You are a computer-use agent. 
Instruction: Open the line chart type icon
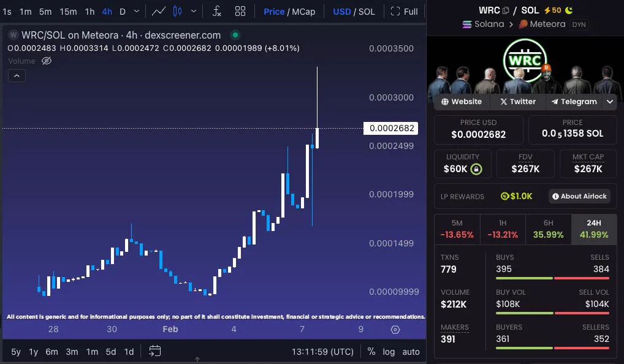pos(158,12)
